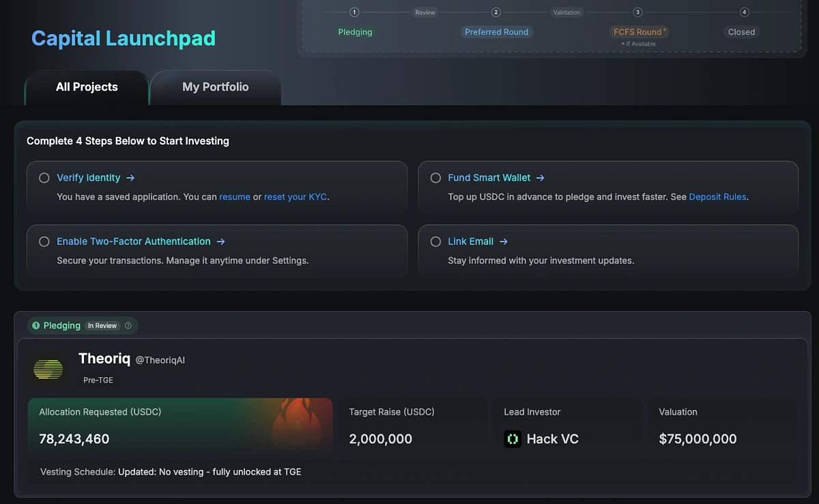819x504 pixels.
Task: Click the In Review badge
Action: (102, 325)
